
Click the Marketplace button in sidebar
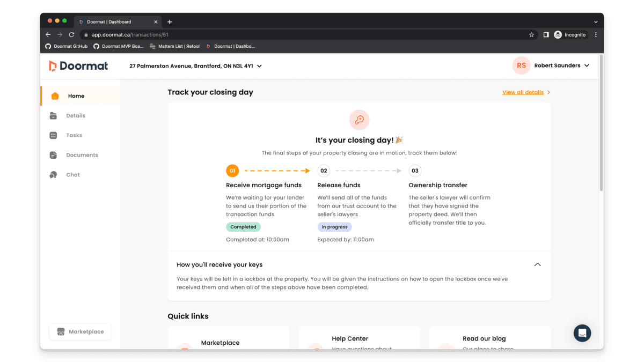pos(80,332)
